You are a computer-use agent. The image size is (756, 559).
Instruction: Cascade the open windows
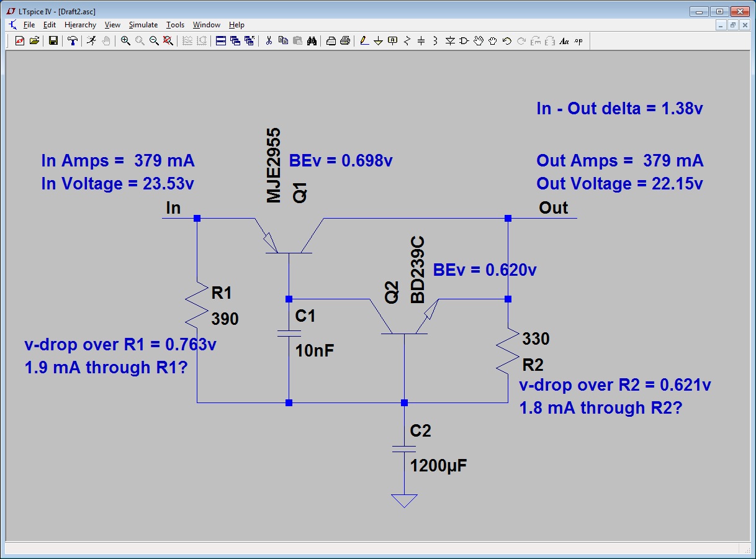pyautogui.click(x=235, y=41)
